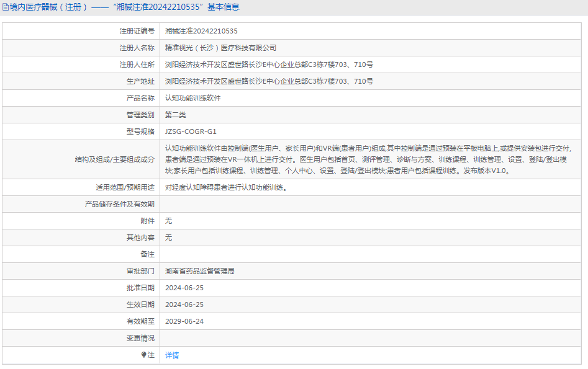
Task: Select the 生产地址 address value
Action: pos(269,81)
